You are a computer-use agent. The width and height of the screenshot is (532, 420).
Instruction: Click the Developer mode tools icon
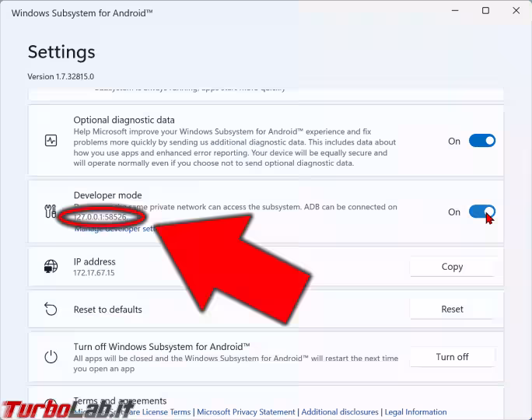click(51, 211)
